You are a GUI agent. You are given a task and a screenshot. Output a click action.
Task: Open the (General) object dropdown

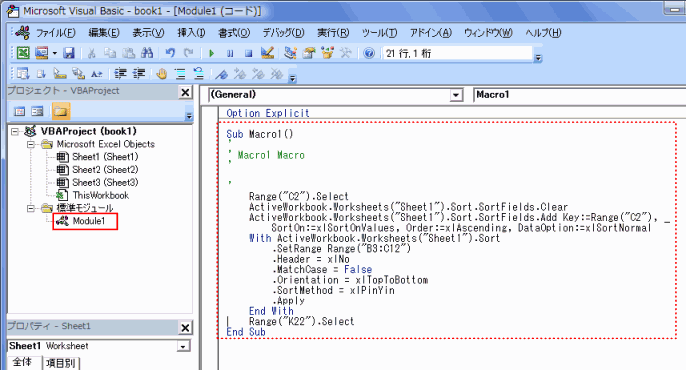tap(456, 95)
